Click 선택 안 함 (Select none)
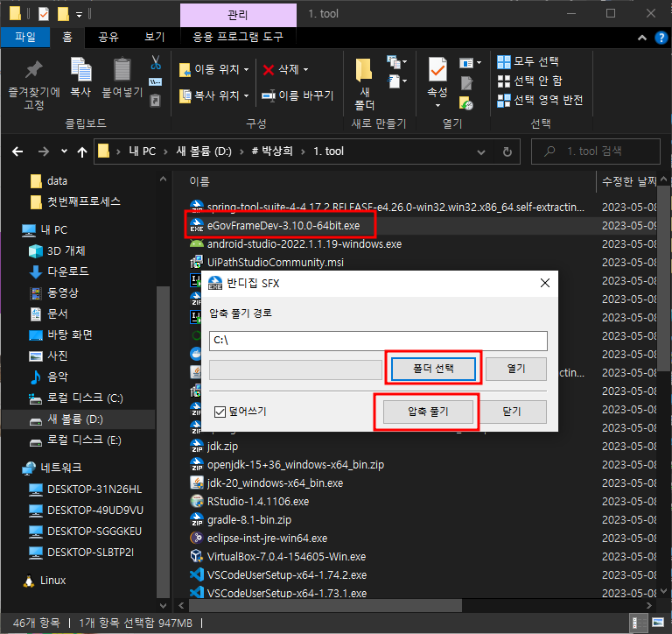 (529, 81)
